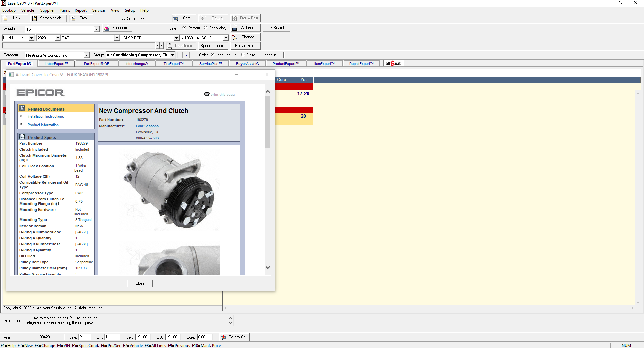This screenshot has width=644, height=348.
Task: Open the Setup menu
Action: coord(130,10)
